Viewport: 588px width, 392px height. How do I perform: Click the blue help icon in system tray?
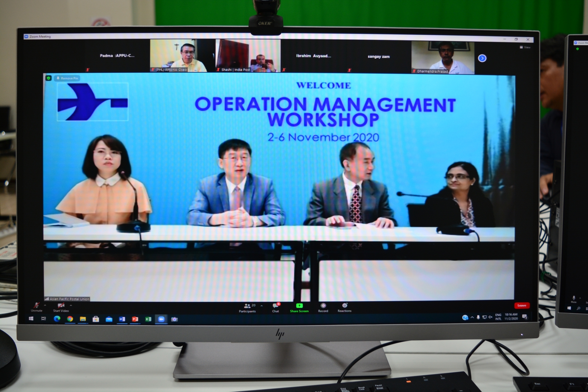tap(465, 317)
